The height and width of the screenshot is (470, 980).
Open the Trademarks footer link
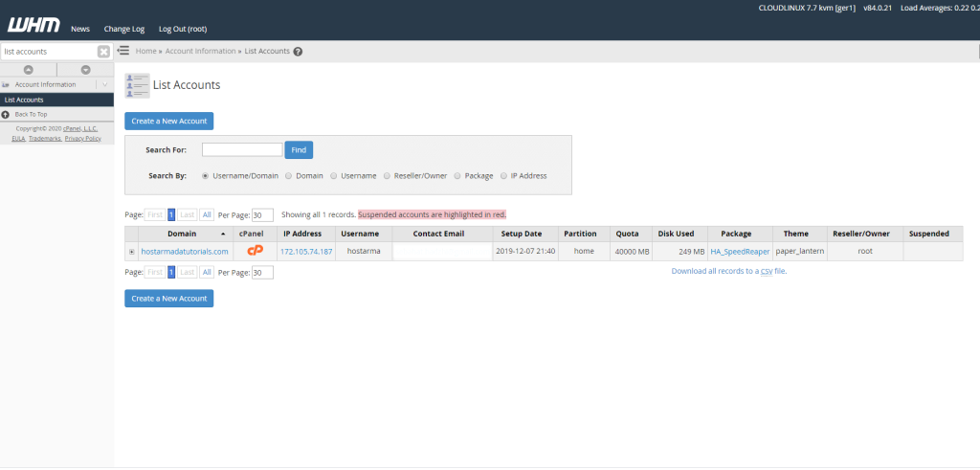45,139
